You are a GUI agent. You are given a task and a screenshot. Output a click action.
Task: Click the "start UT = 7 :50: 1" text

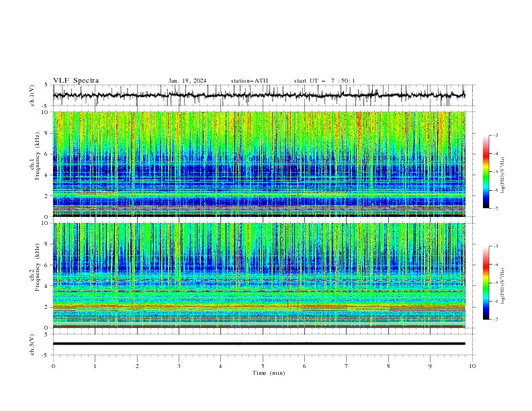coord(324,81)
